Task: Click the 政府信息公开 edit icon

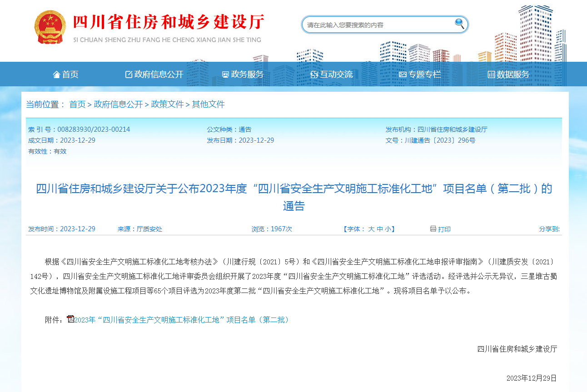Action: pyautogui.click(x=129, y=74)
